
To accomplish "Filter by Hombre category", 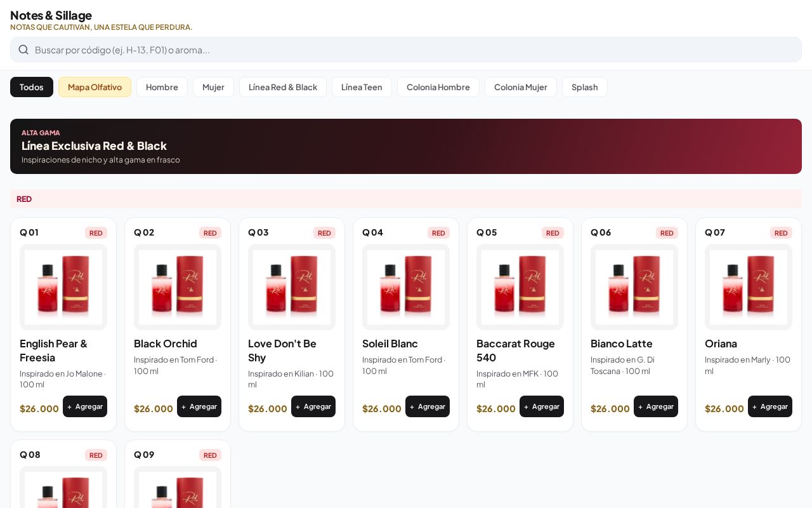I will [162, 87].
